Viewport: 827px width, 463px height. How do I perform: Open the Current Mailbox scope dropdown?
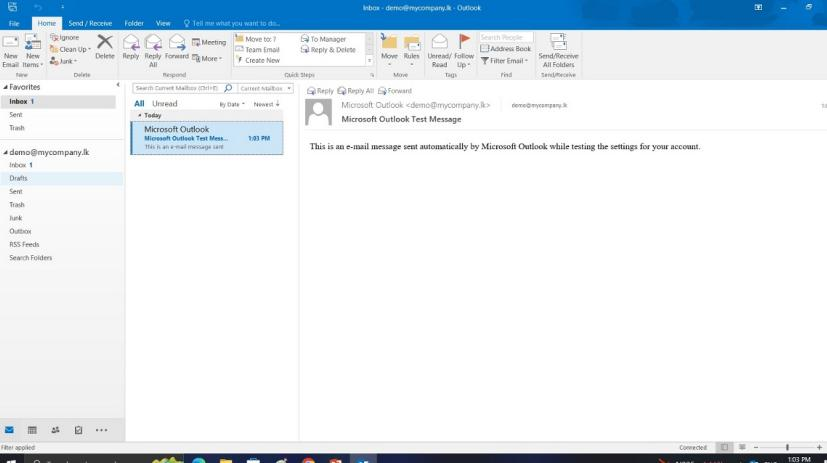(265, 88)
